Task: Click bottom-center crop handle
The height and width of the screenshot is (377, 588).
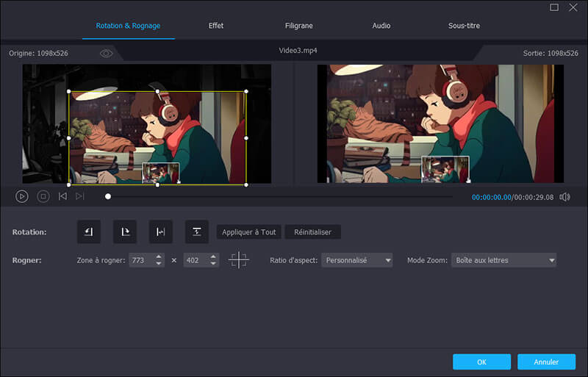Action: pos(157,185)
